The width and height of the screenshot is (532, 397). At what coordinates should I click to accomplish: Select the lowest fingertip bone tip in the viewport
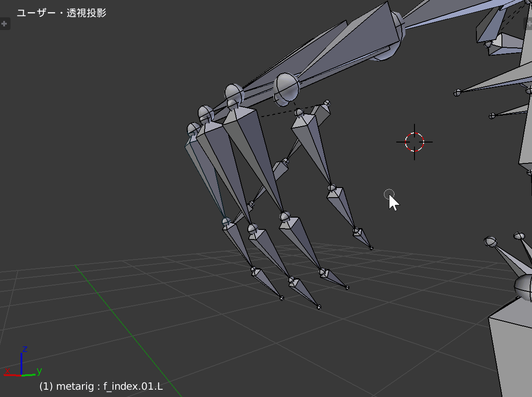[319, 307]
